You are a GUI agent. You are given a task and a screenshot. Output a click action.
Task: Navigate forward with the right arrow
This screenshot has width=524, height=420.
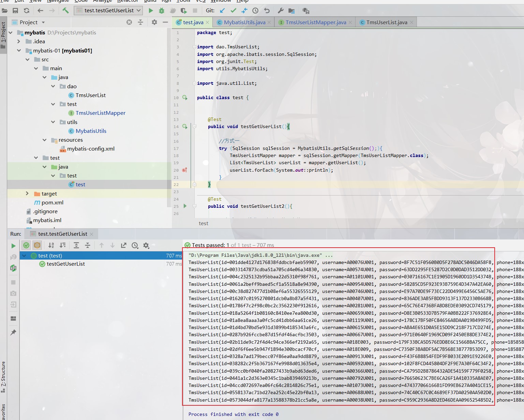pos(52,11)
